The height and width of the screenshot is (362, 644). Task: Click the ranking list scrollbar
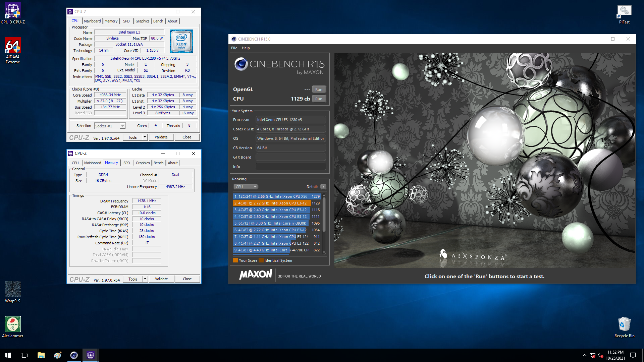pos(324,215)
